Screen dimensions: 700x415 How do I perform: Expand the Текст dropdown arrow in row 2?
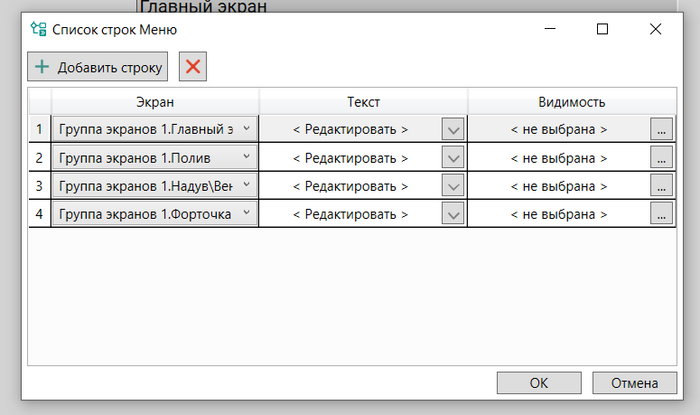tap(453, 157)
